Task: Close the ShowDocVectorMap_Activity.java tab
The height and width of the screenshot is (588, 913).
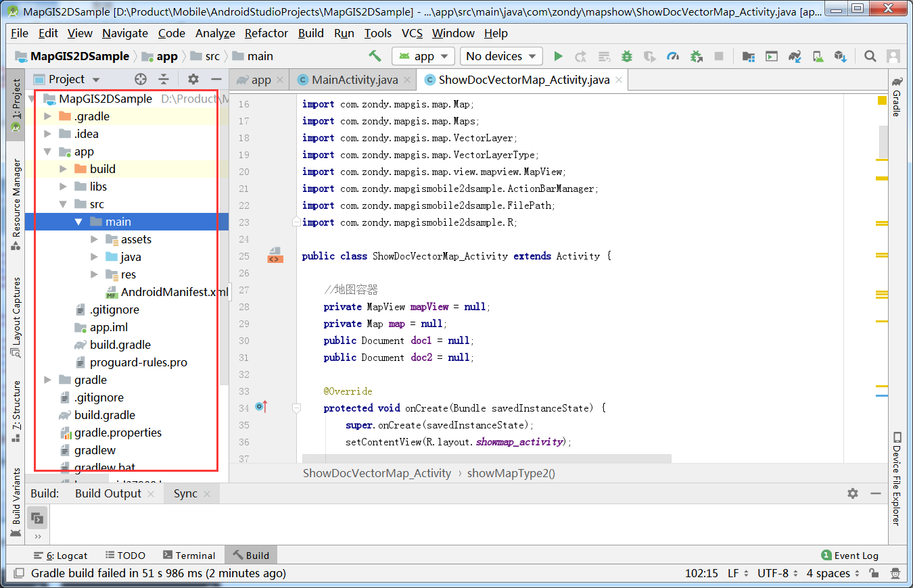Action: click(x=619, y=80)
